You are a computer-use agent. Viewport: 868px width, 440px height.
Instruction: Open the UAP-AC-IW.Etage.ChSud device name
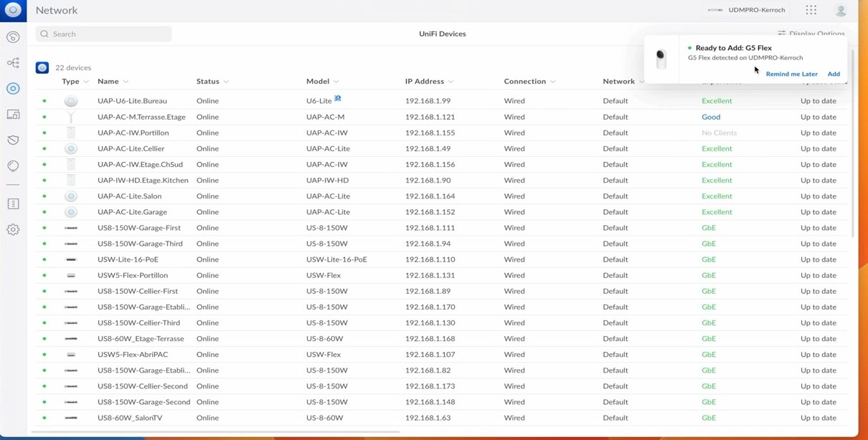point(140,164)
